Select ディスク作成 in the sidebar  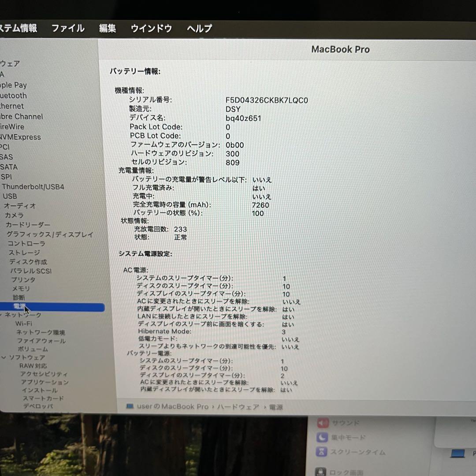pyautogui.click(x=28, y=262)
